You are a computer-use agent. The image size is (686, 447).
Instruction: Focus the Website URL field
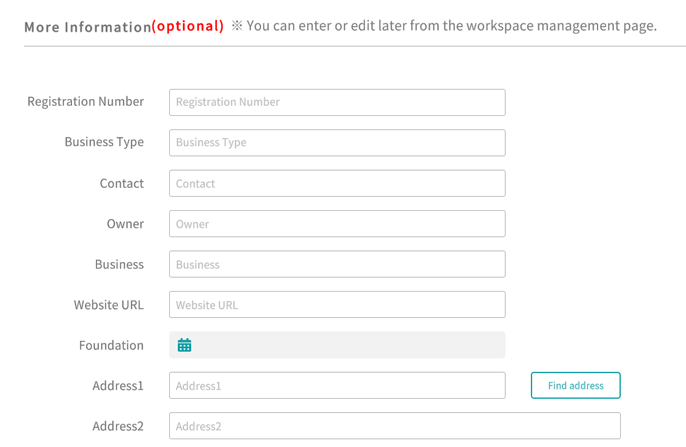[337, 304]
